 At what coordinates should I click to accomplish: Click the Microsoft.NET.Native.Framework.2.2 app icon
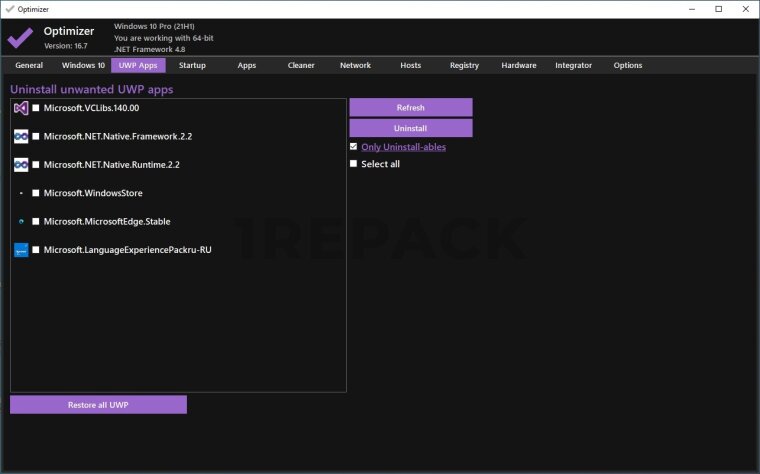point(21,136)
